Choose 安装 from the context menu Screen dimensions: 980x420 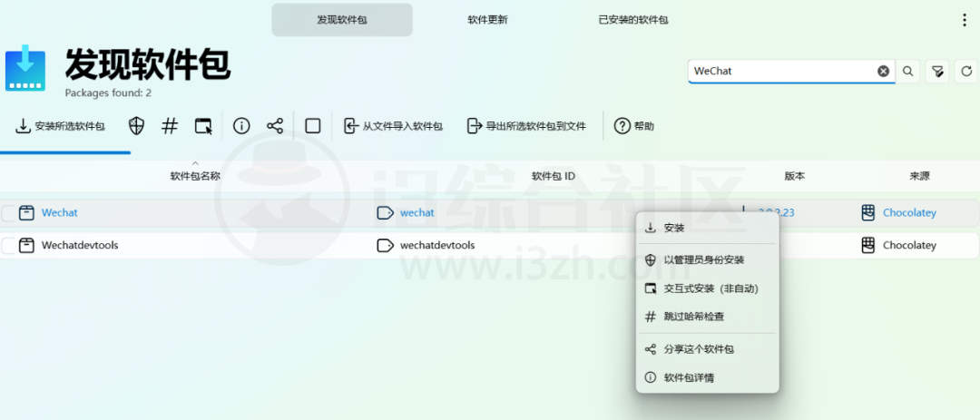pos(708,228)
